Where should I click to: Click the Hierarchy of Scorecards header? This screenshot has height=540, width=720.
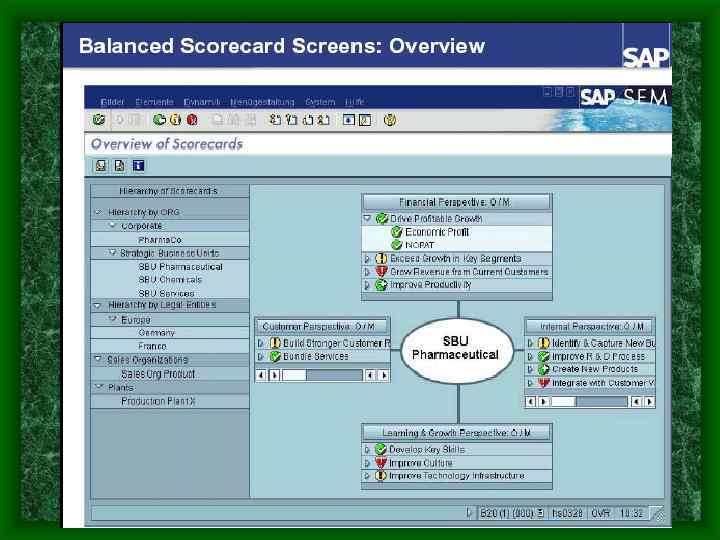click(170, 191)
